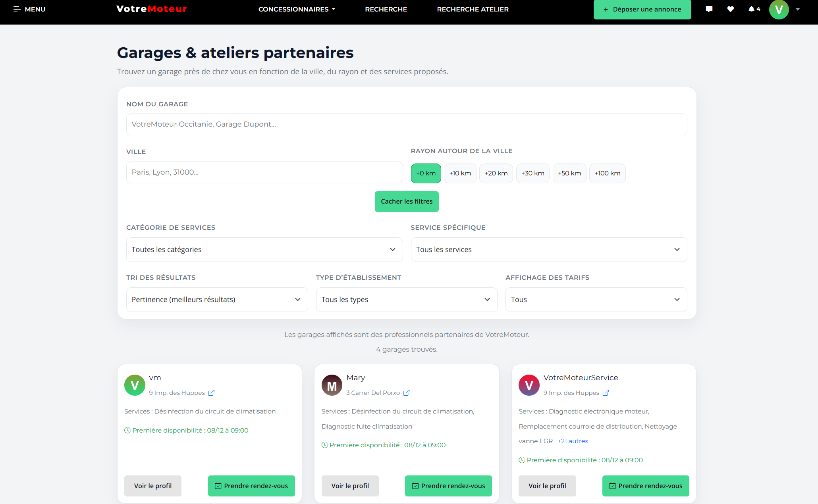Screen dimensions: 818x504
Task: Open the CONCESSIONNAIRES menu
Action: tap(297, 9)
